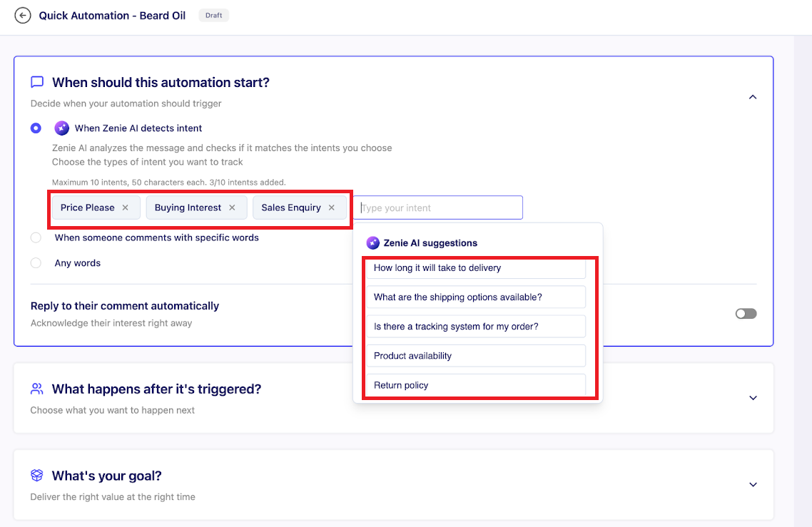Choose the Any words radio option

(x=36, y=263)
